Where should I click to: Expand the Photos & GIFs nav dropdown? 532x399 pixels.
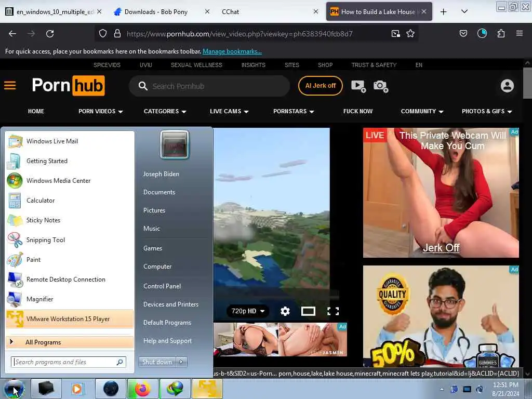click(487, 111)
